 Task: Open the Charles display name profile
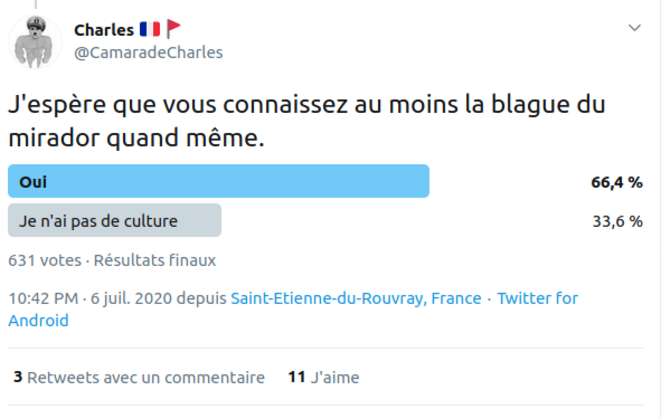click(104, 30)
